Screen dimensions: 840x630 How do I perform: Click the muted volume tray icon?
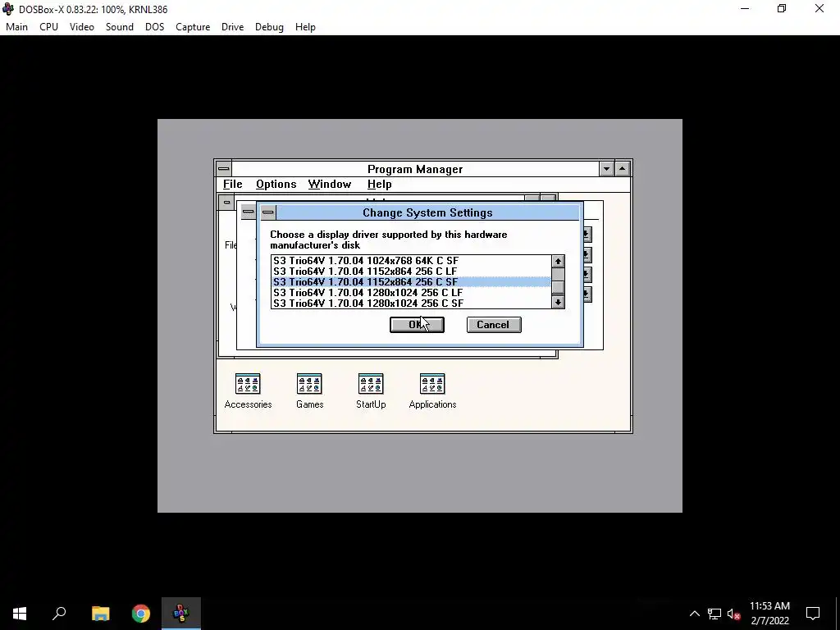[x=733, y=614]
